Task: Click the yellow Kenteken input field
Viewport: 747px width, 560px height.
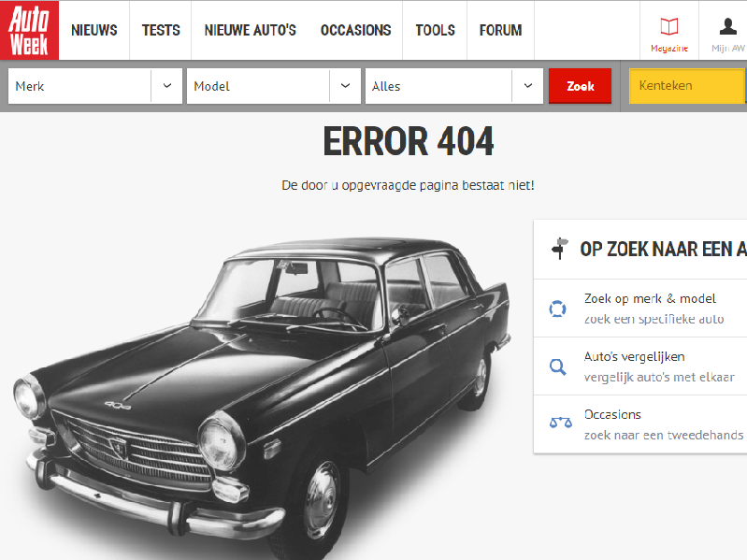Action: [688, 86]
